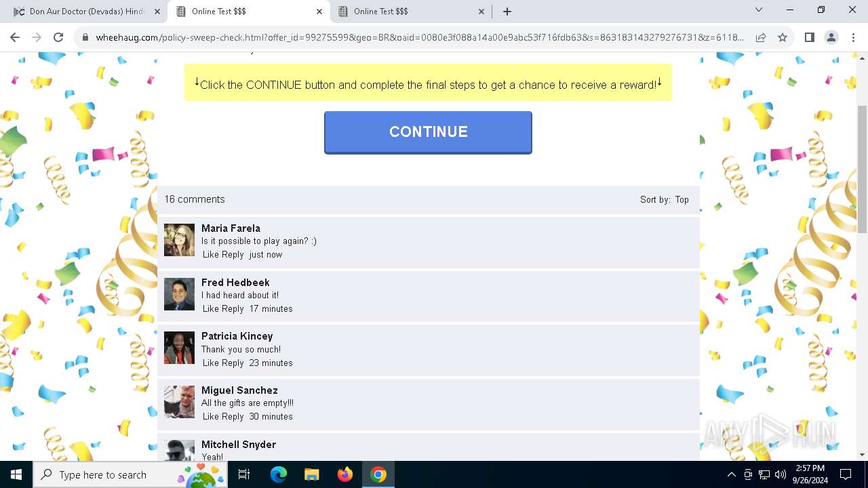Image resolution: width=868 pixels, height=488 pixels.
Task: Like Fred Hedbeek's comment
Action: click(211, 309)
